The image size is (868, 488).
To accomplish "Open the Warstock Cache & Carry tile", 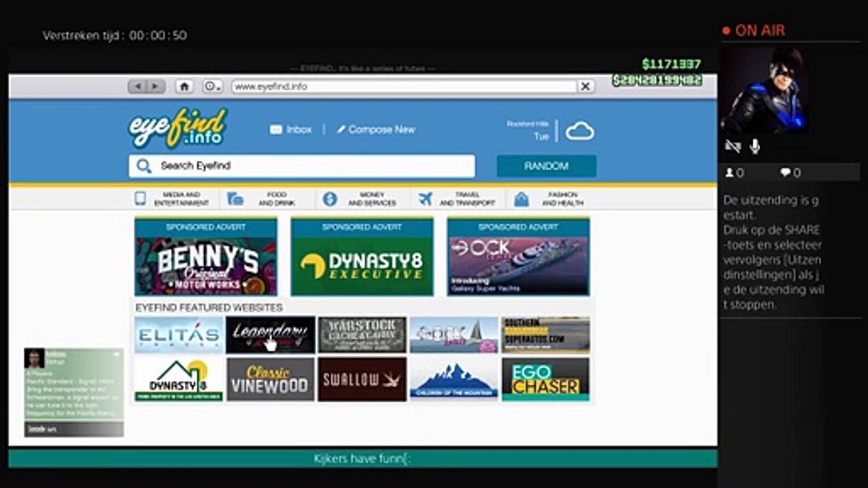I will click(x=362, y=335).
